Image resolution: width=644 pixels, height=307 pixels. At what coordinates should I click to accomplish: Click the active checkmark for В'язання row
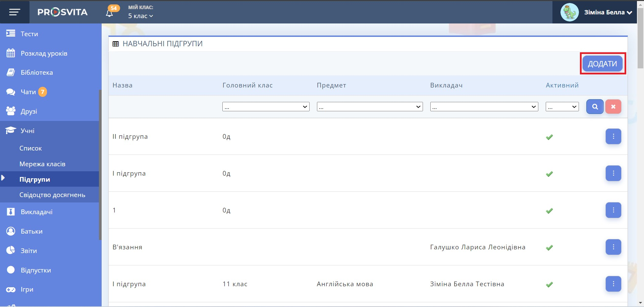[549, 248]
